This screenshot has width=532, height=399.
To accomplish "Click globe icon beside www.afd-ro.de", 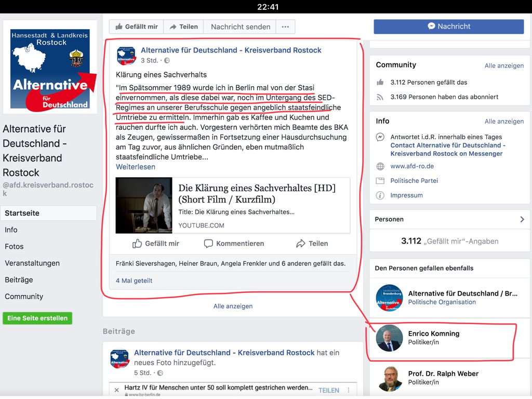I will point(380,166).
